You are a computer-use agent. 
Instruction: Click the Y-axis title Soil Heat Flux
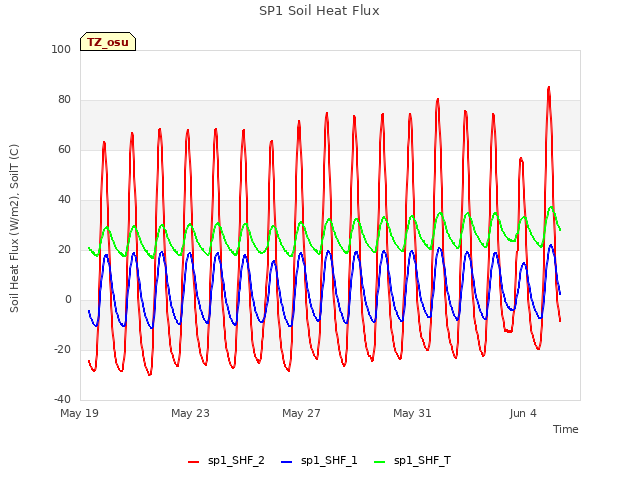tap(14, 229)
